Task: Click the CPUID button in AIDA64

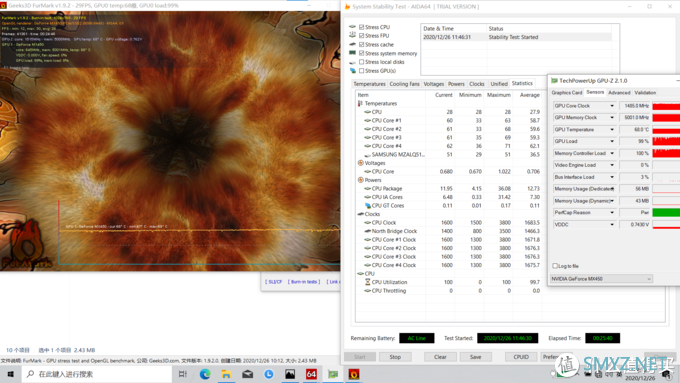Action: (x=521, y=357)
